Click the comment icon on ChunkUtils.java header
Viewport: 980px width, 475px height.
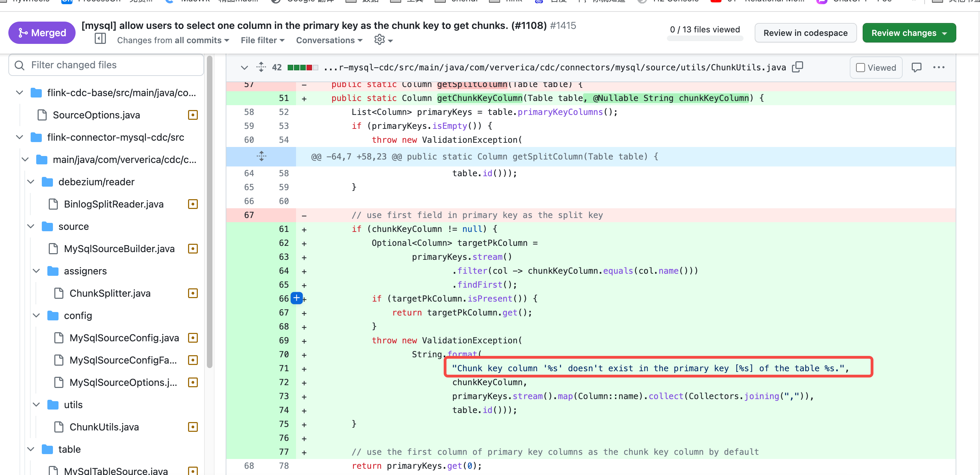click(917, 68)
